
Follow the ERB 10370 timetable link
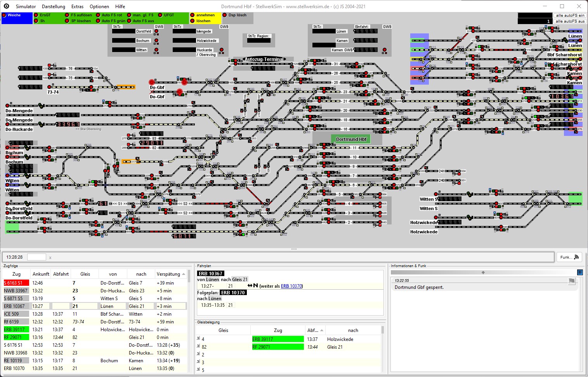291,286
